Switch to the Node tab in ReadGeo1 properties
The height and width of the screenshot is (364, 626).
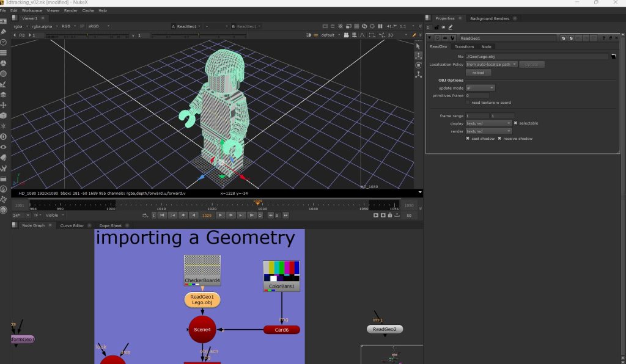[486, 46]
